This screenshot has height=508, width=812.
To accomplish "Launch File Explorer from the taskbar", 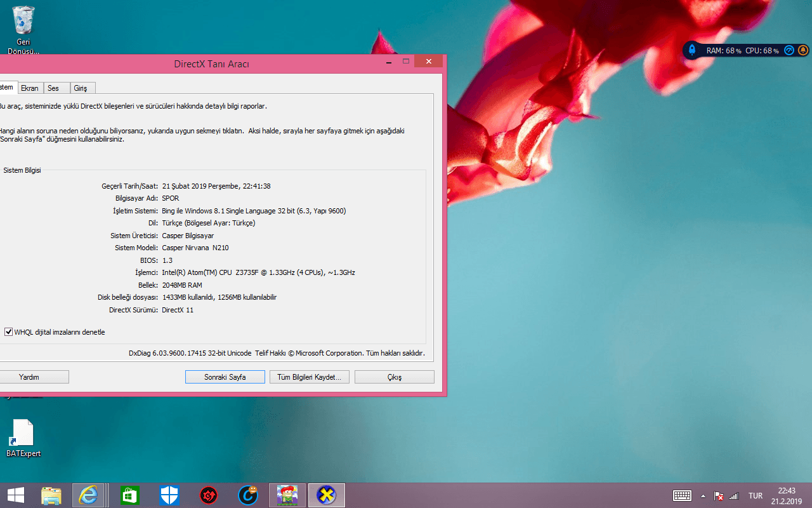I will (x=51, y=495).
